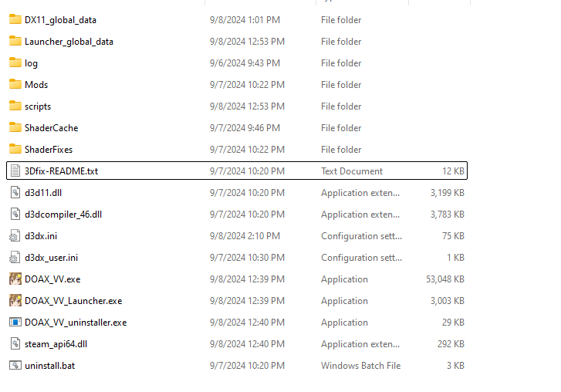561x392 pixels.
Task: Select the d3dx_user.ini file name
Action: [x=51, y=258]
